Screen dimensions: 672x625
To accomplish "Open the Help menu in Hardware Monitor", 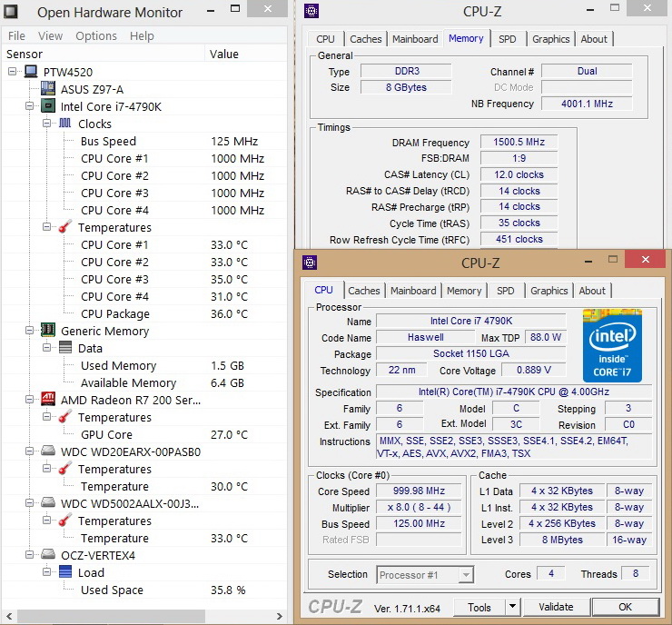I will tap(142, 36).
